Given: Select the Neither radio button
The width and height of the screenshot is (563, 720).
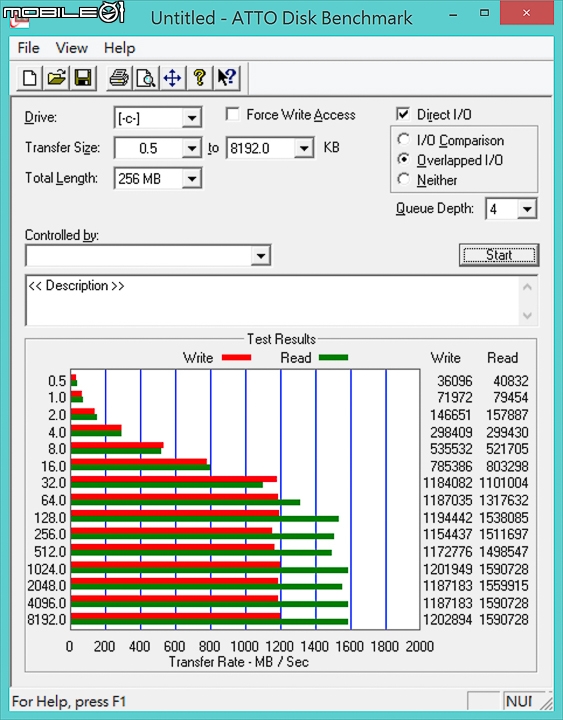Looking at the screenshot, I should coord(404,179).
